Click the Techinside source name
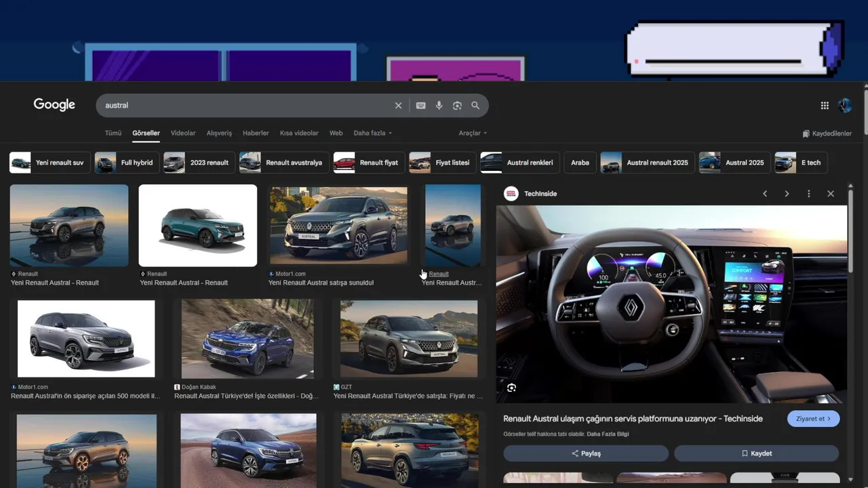 tap(540, 194)
